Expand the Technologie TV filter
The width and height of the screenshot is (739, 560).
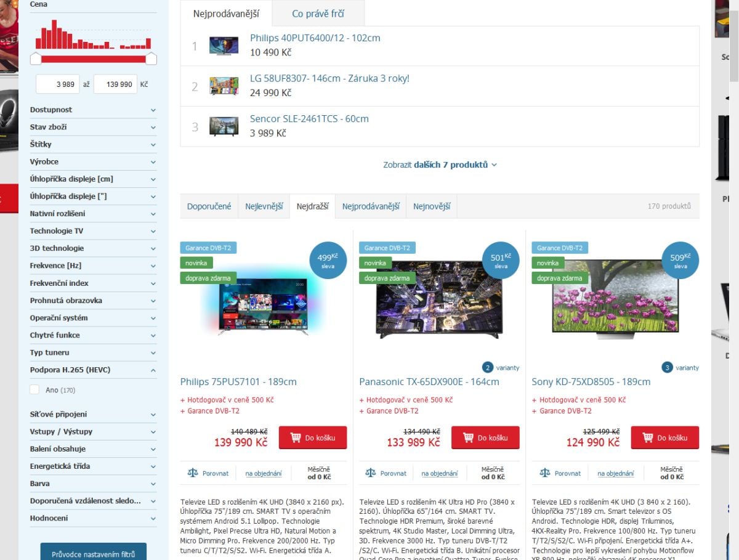tap(93, 231)
